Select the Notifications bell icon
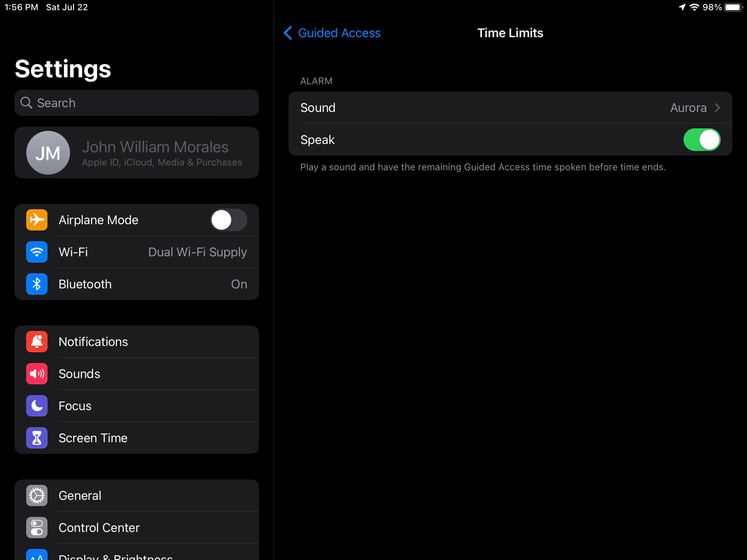This screenshot has height=560, width=747. 36,341
